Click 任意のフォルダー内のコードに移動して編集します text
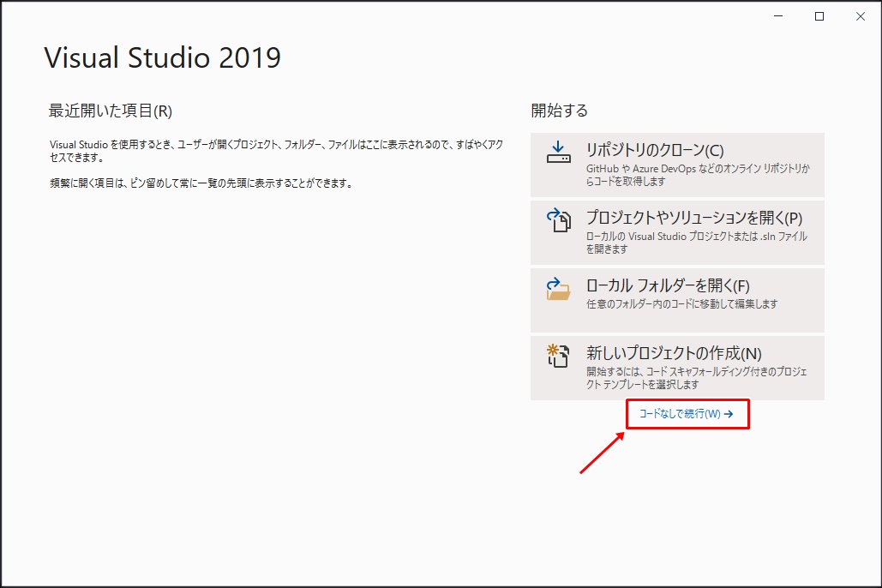 coord(681,303)
